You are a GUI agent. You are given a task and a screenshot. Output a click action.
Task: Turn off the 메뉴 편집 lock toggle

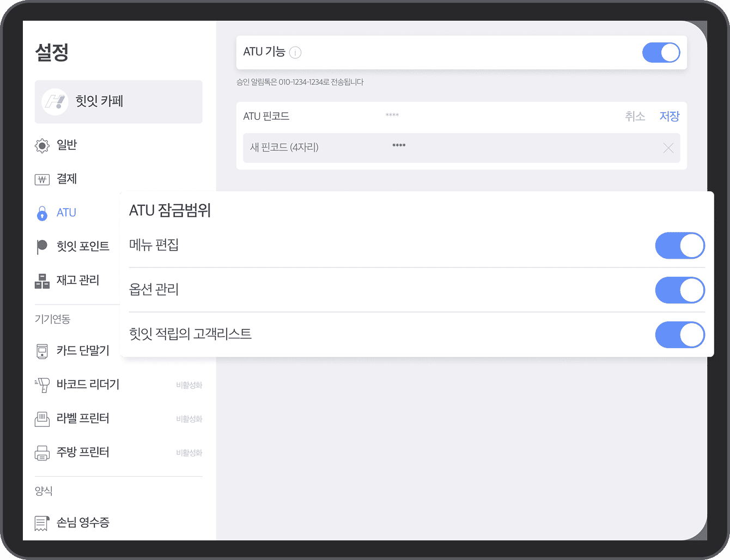click(679, 246)
